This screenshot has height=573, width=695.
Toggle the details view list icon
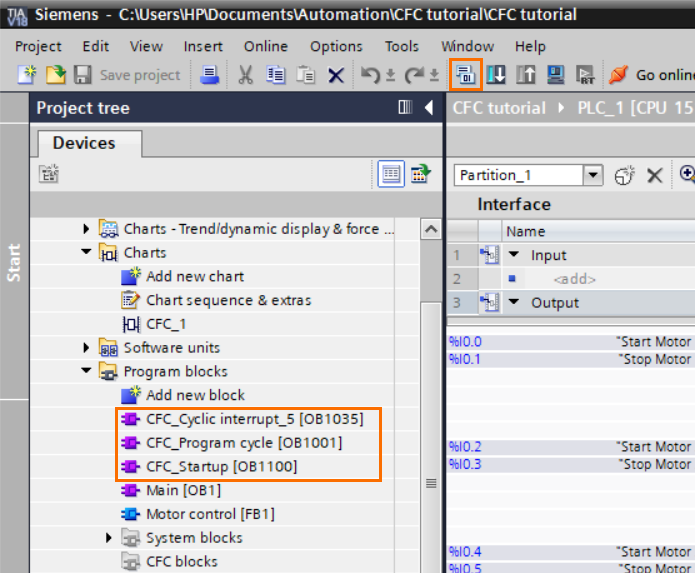pos(390,174)
